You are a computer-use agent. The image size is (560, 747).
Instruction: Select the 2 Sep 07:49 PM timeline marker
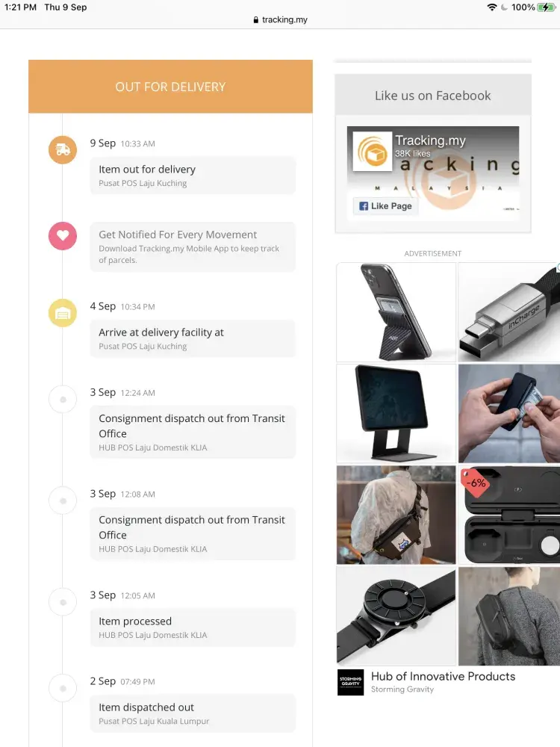[x=63, y=689]
